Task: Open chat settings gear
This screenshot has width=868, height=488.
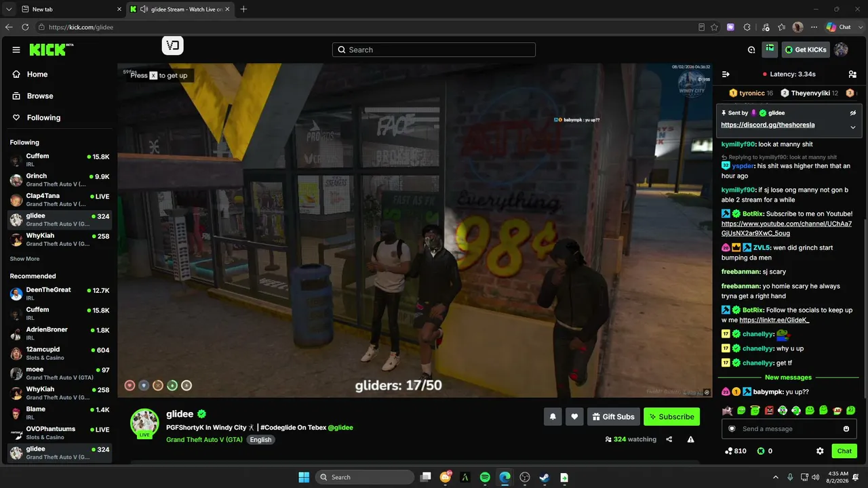Action: pyautogui.click(x=820, y=451)
